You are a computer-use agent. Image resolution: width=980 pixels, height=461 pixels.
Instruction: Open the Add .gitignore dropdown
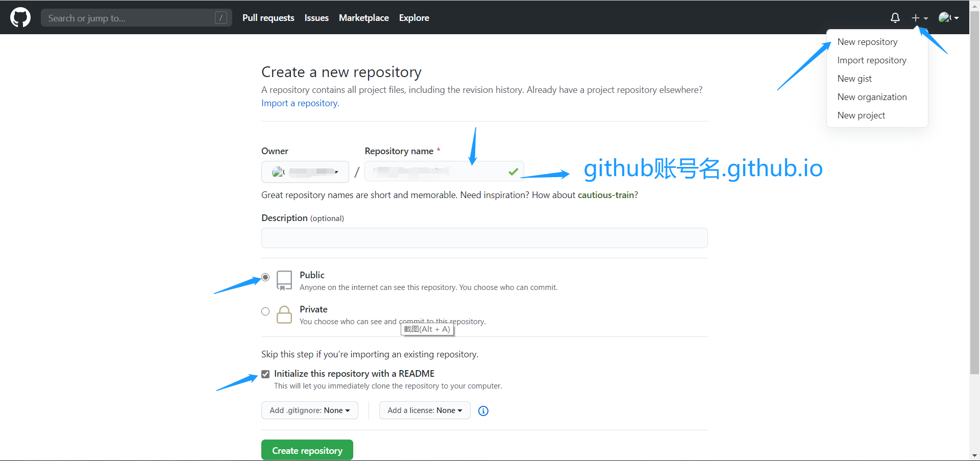(309, 410)
